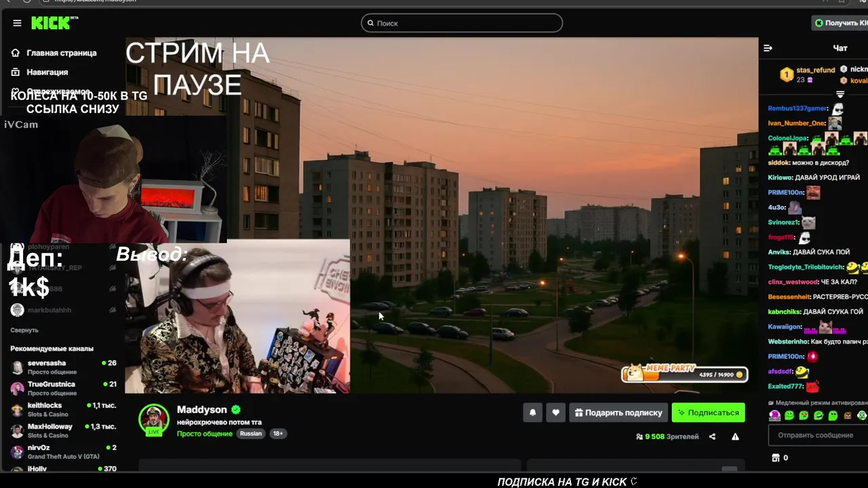Click user Troglodyte_Trilobitovich in chat
The height and width of the screenshot is (488, 868).
(x=806, y=267)
